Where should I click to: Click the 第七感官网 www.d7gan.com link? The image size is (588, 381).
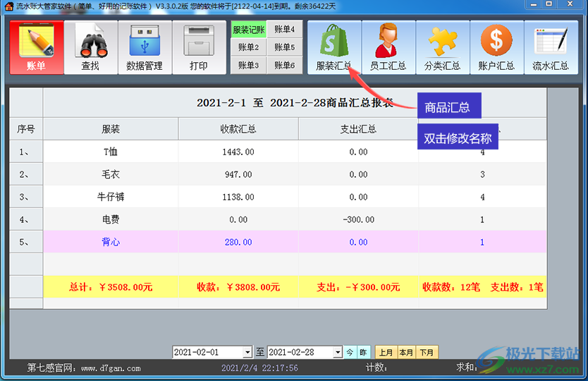tap(84, 368)
